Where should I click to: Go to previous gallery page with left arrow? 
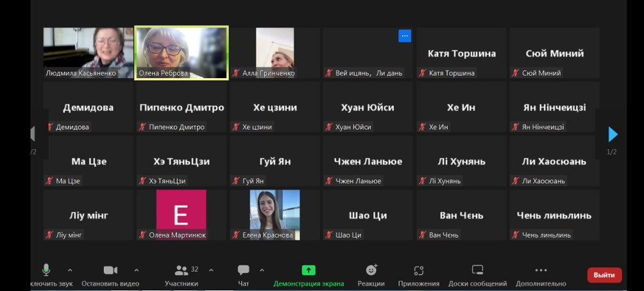(x=33, y=134)
